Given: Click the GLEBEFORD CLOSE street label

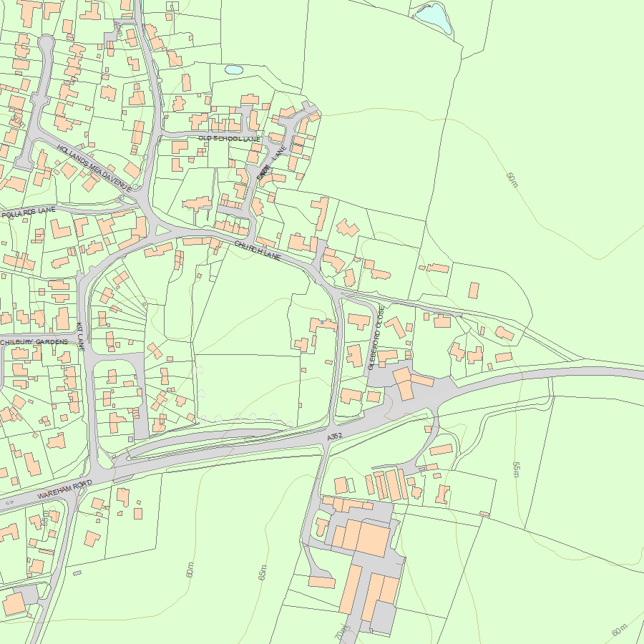Looking at the screenshot, I should click(376, 337).
